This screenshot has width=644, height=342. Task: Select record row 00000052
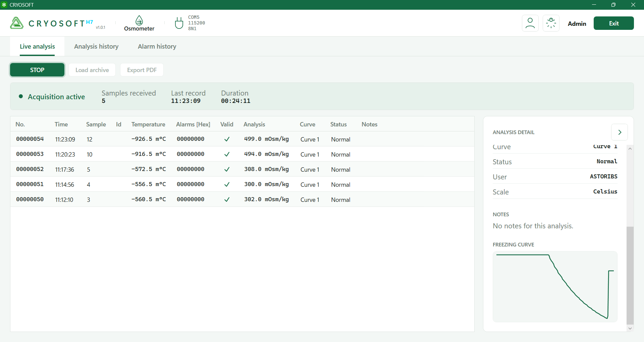point(242,169)
